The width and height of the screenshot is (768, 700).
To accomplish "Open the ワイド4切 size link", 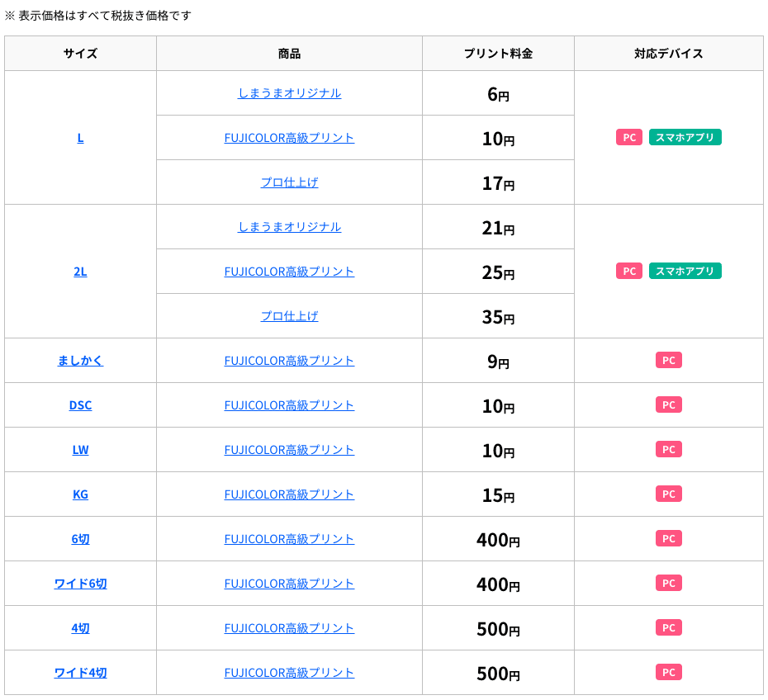I will tap(80, 672).
